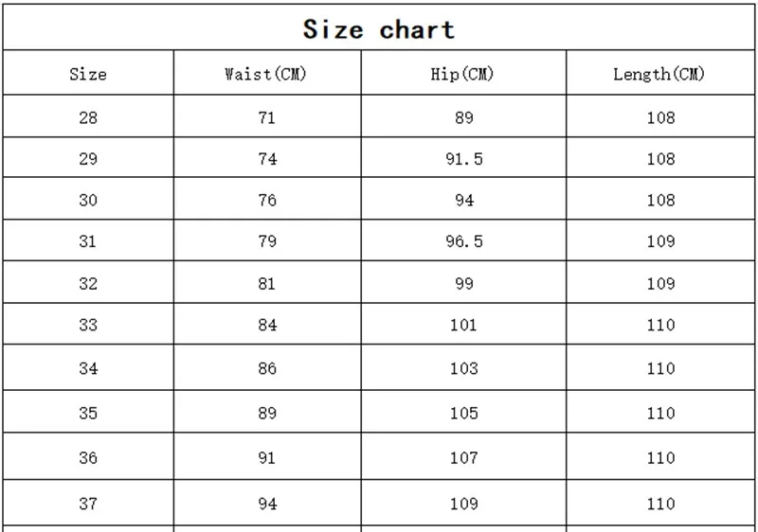Select the Size column header

coord(88,74)
